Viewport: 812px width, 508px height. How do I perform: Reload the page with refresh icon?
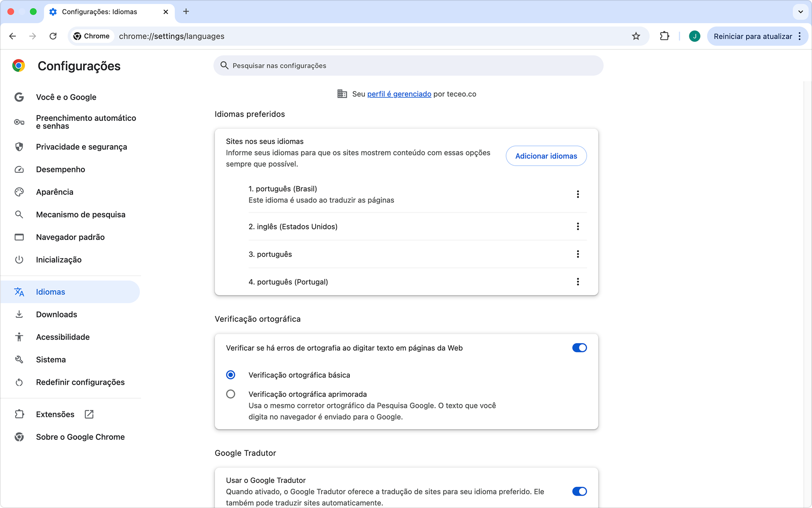point(53,36)
